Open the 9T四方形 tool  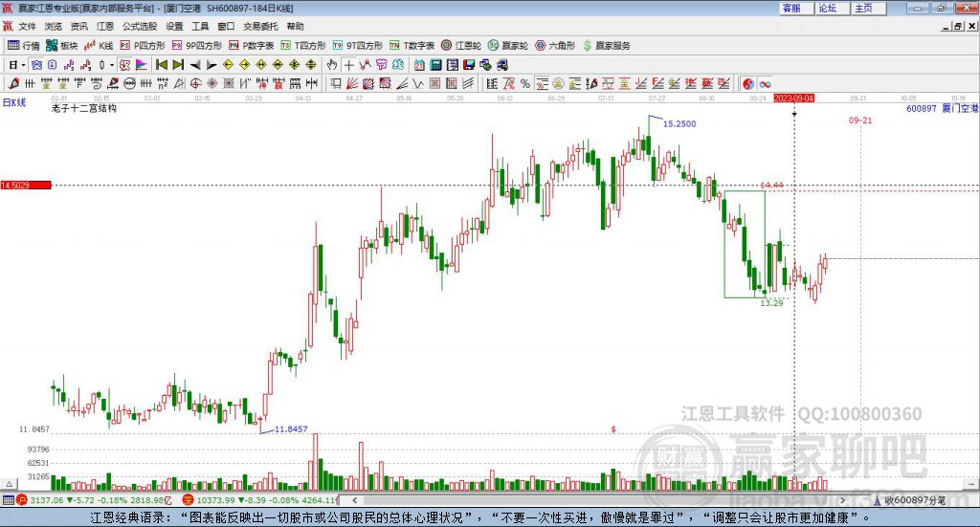(358, 46)
